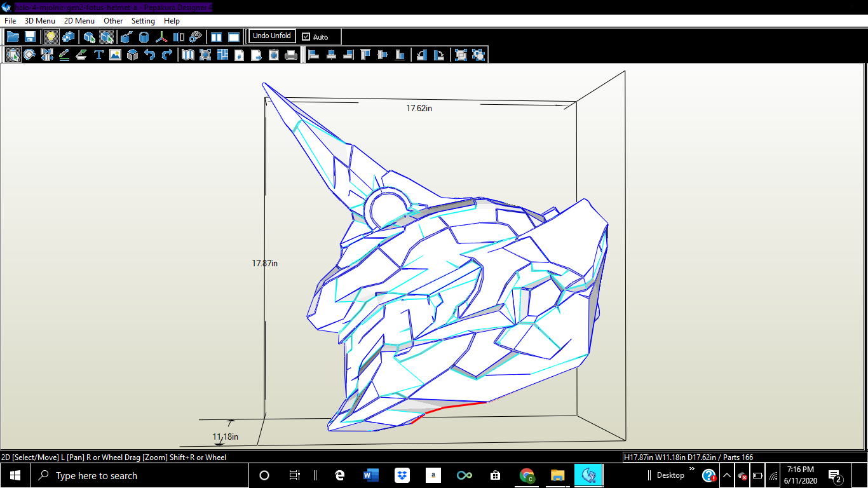
Task: Redo with the right curved arrow
Action: pyautogui.click(x=166, y=55)
